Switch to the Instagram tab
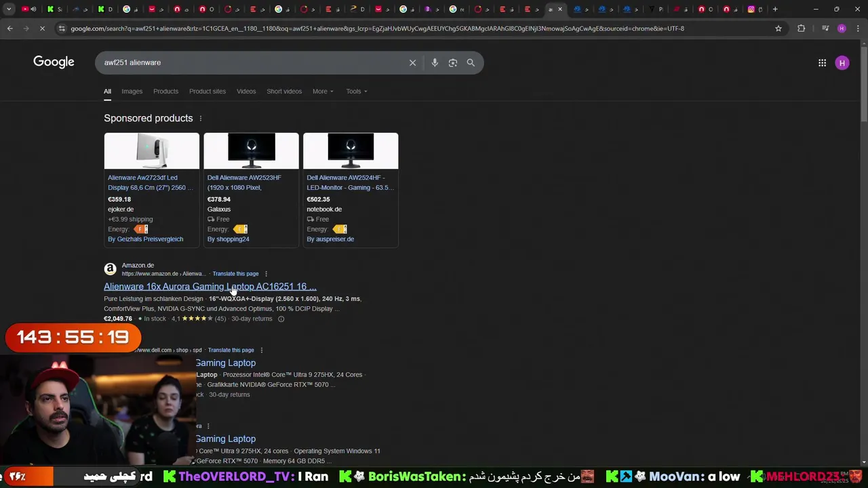Screen dimensions: 868x488 pyautogui.click(x=755, y=9)
